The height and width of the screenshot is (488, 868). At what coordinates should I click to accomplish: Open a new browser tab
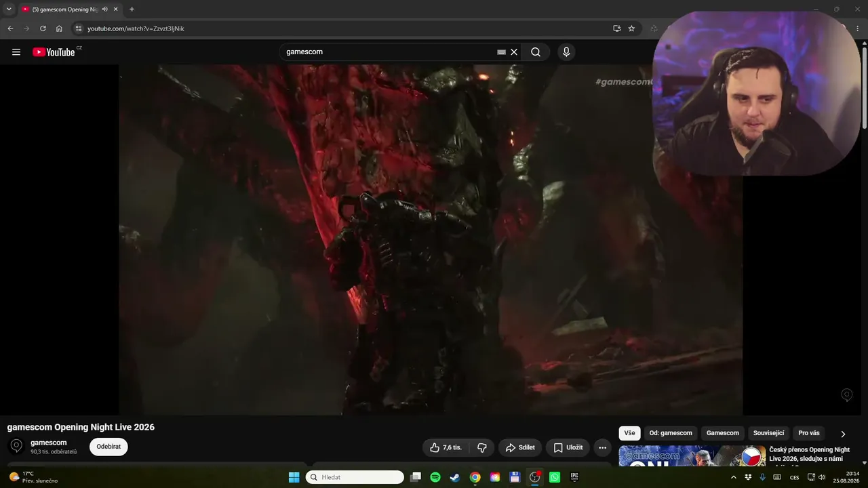pyautogui.click(x=132, y=9)
